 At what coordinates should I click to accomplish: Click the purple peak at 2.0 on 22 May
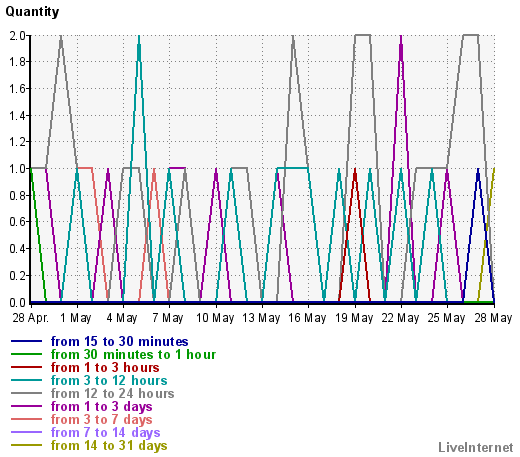[x=401, y=36]
